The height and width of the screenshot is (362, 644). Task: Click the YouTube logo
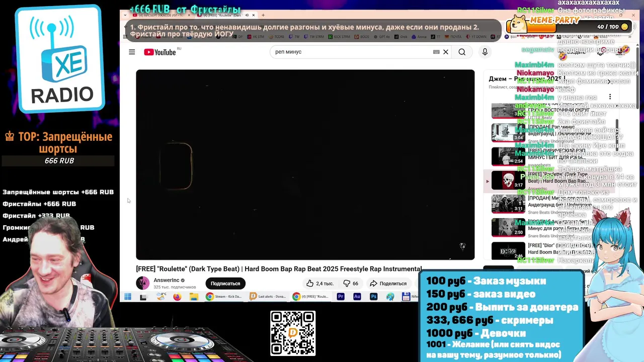coord(160,52)
